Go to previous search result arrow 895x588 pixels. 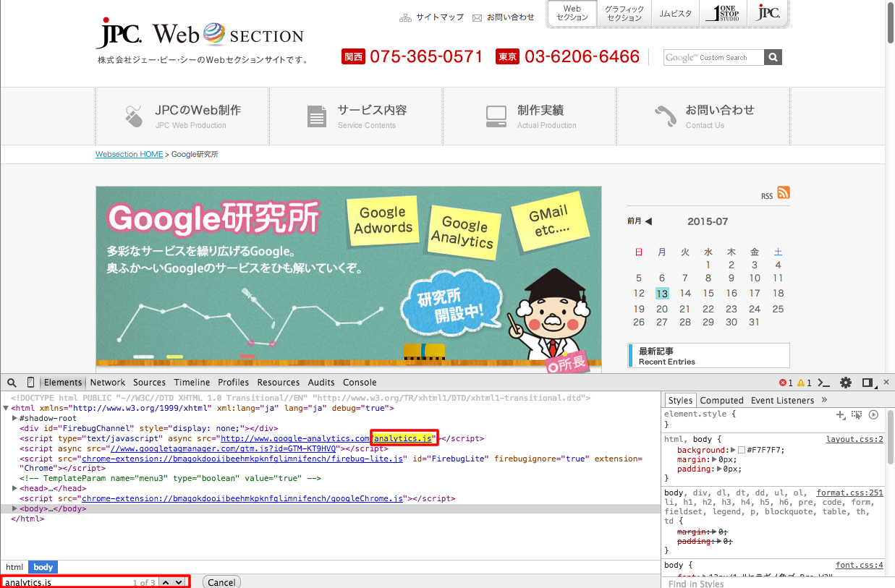pyautogui.click(x=166, y=582)
